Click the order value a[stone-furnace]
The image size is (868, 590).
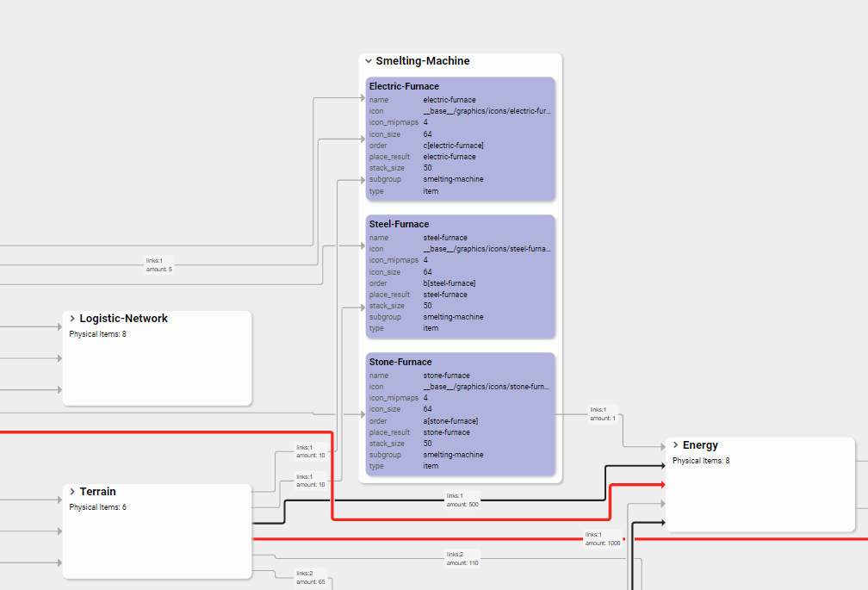(x=450, y=421)
